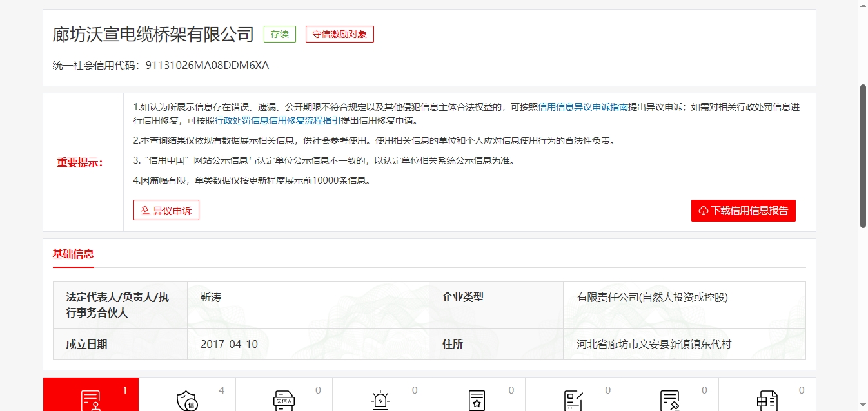This screenshot has width=868, height=411.
Task: Switch to the 基础信息 tab
Action: pyautogui.click(x=74, y=254)
